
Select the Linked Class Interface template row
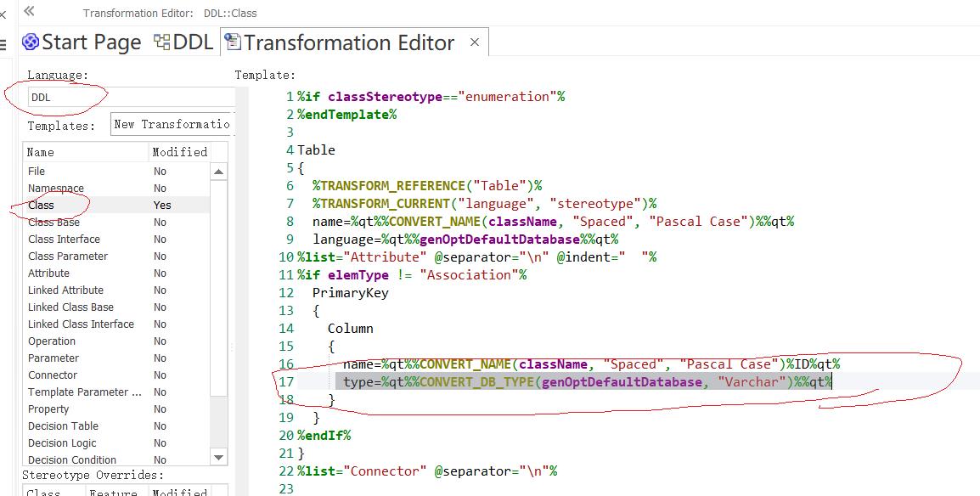click(x=116, y=324)
